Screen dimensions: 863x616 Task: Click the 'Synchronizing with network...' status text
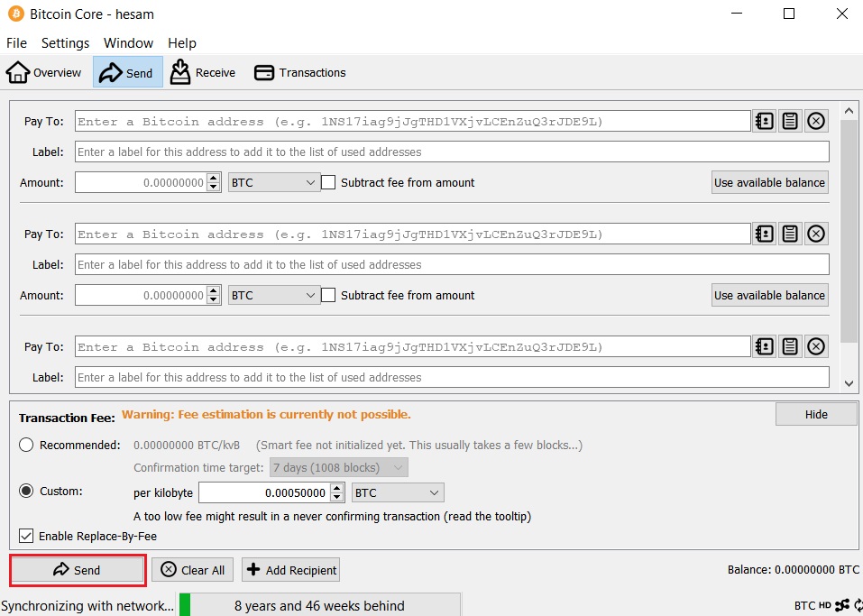click(x=87, y=605)
